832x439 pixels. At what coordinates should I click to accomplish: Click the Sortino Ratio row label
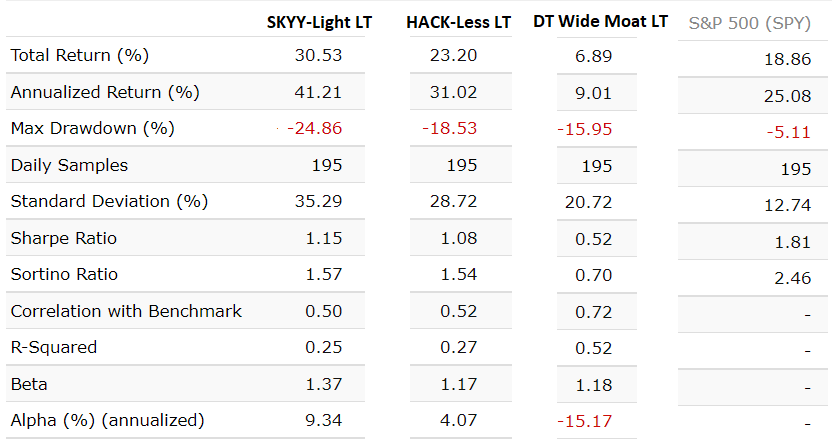pos(65,274)
